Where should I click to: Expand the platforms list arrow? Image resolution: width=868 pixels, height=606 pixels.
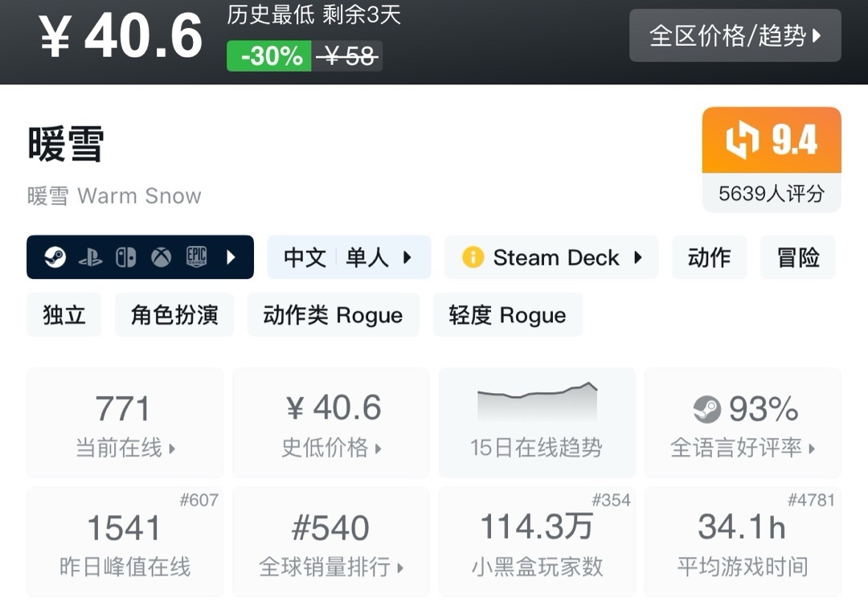coord(231,257)
